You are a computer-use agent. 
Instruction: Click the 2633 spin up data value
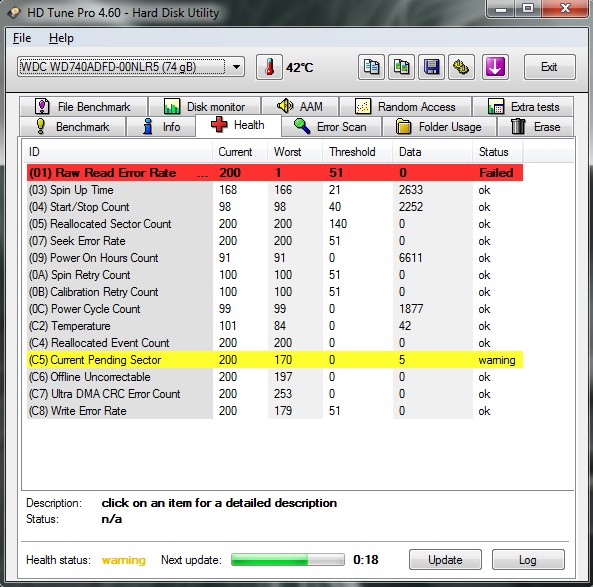click(x=411, y=190)
